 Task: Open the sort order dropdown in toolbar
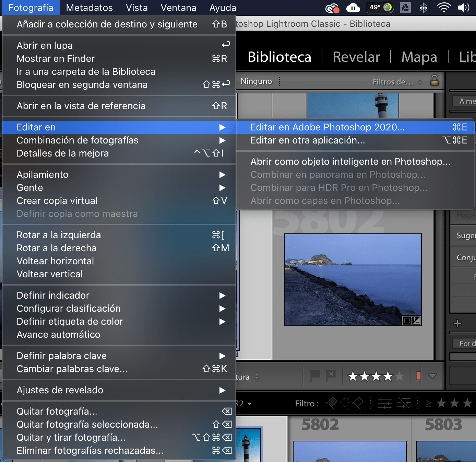pos(257,377)
